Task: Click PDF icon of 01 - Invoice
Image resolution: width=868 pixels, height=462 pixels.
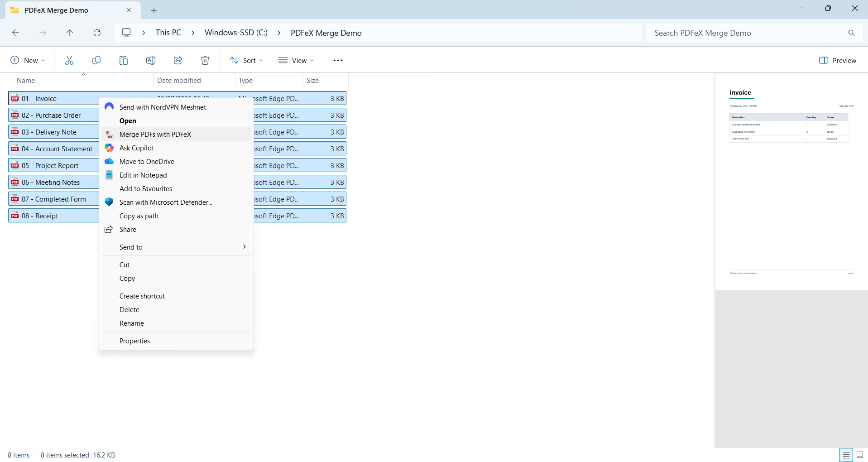Action: [15, 98]
